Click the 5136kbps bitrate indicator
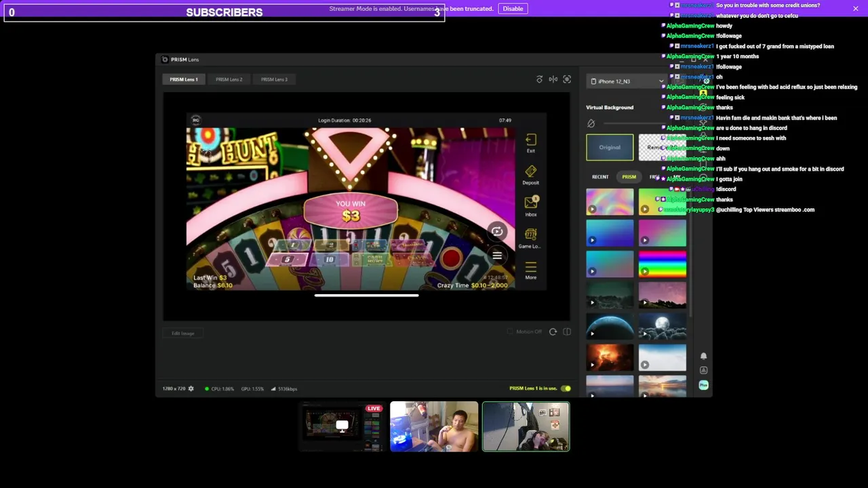Image resolution: width=868 pixels, height=488 pixels. pos(284,389)
